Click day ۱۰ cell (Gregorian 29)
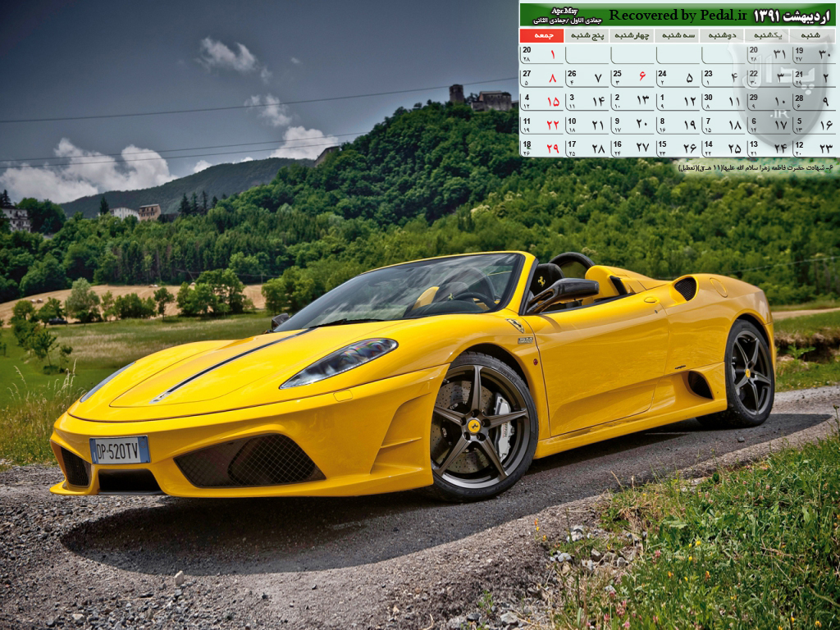Screen dimensions: 840x630 click(x=769, y=101)
